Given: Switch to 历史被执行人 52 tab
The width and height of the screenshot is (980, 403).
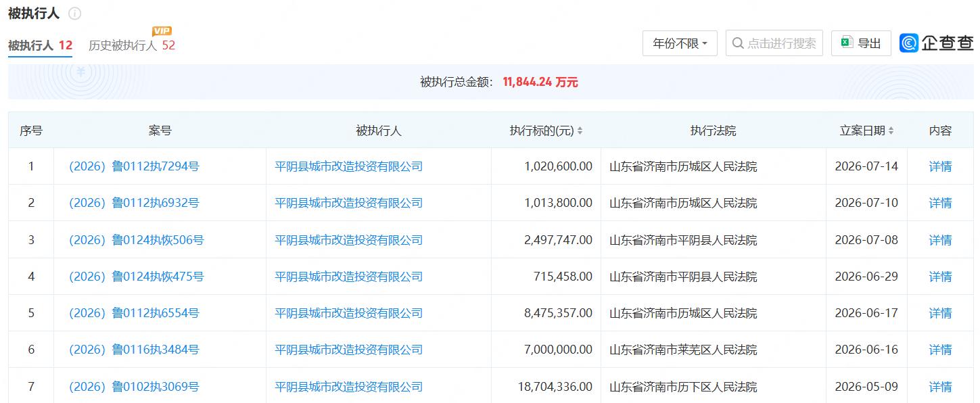Looking at the screenshot, I should click(x=132, y=45).
